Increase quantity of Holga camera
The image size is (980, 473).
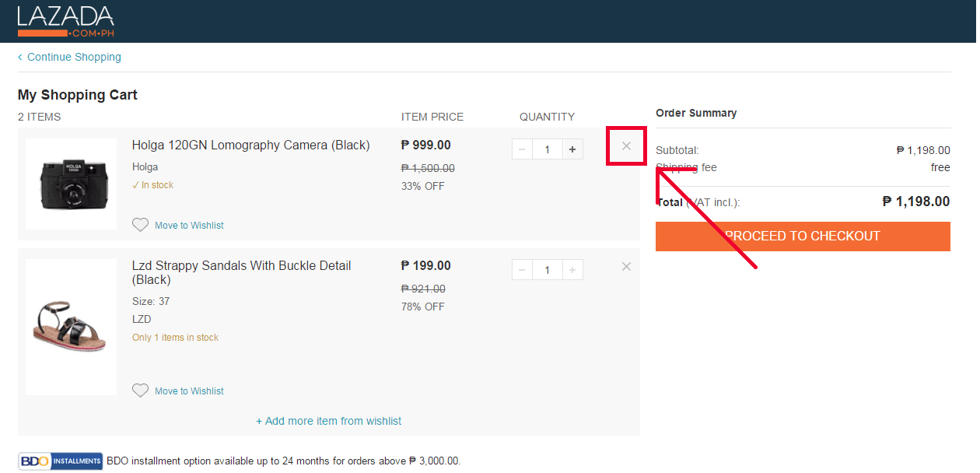click(572, 149)
